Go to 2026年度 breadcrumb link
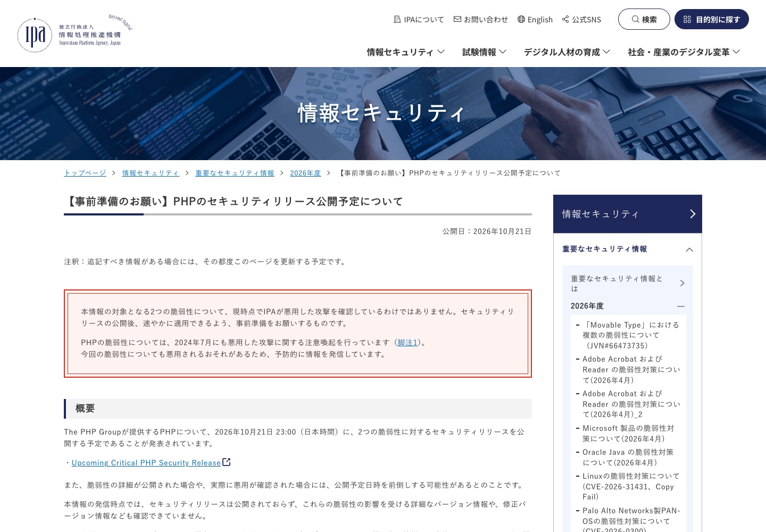Image resolution: width=766 pixels, height=532 pixels. pyautogui.click(x=305, y=173)
